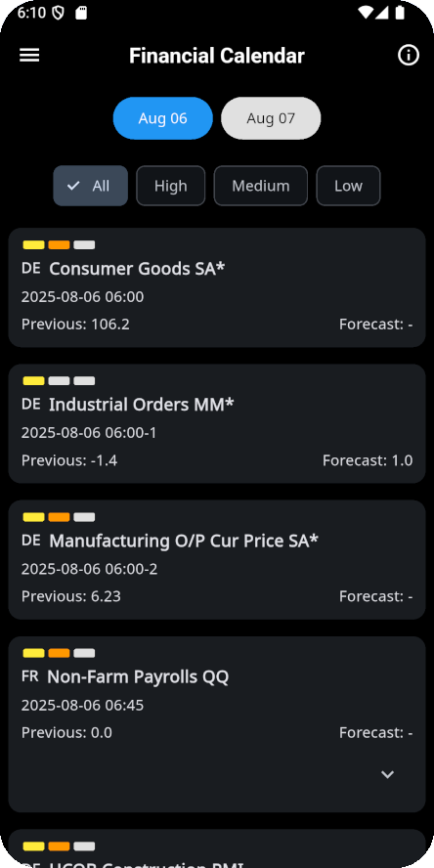Click the checkmark icon in All chip
This screenshot has width=434, height=868.
[73, 186]
